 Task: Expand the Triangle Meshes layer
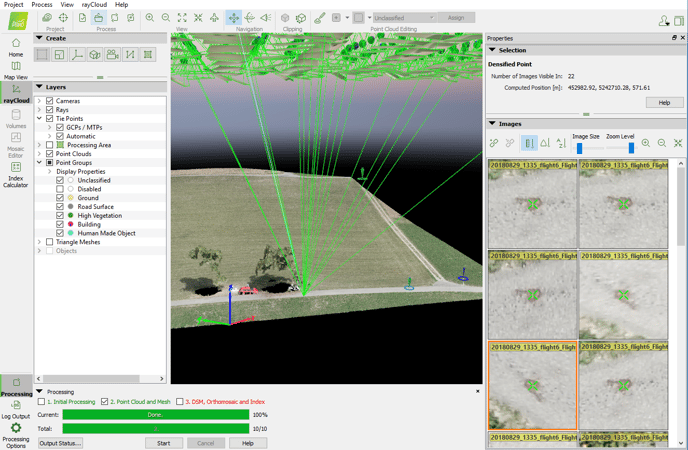(39, 242)
